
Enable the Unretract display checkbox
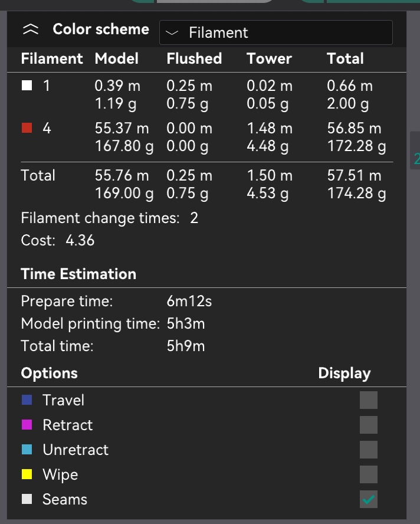[x=369, y=450]
